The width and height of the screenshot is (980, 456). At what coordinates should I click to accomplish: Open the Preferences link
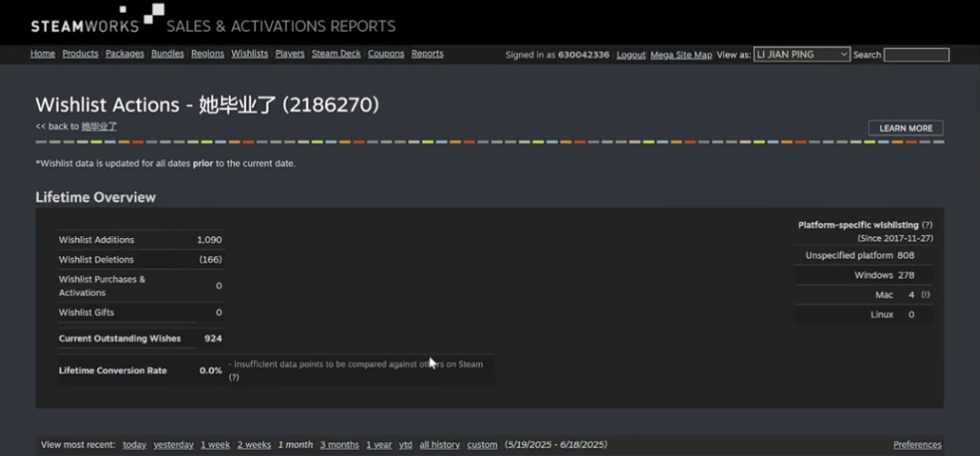pos(916,445)
